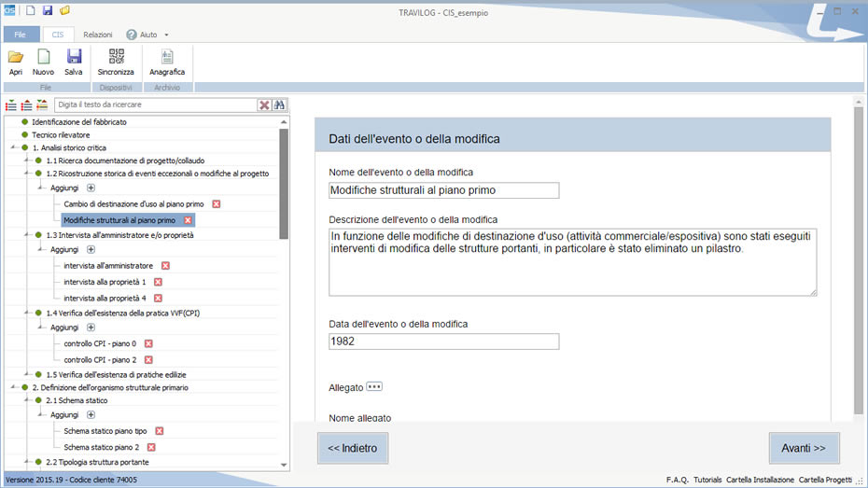Click plus icon next to Aggiungi under 1.2

pos(91,188)
